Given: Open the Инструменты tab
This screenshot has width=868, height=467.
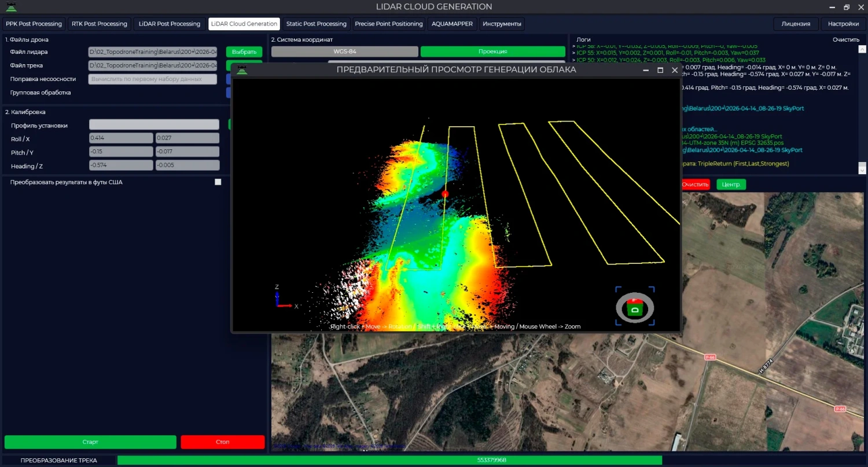Looking at the screenshot, I should (502, 24).
